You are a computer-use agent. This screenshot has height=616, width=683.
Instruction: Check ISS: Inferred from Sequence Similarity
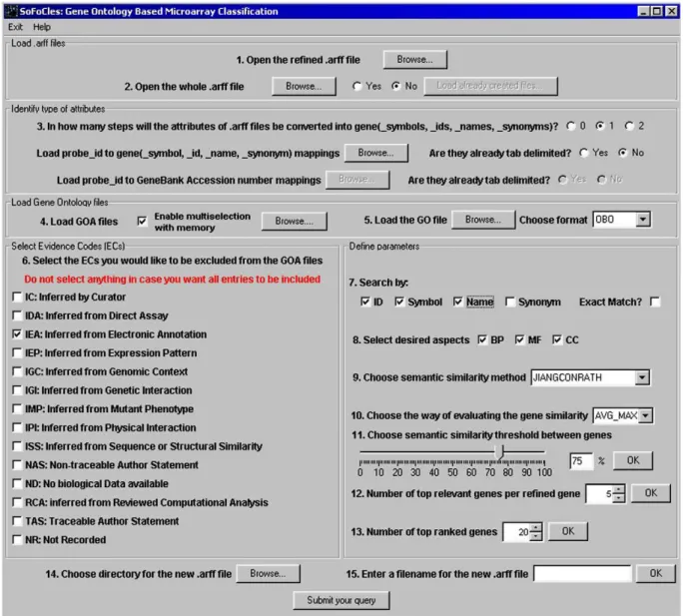point(17,446)
